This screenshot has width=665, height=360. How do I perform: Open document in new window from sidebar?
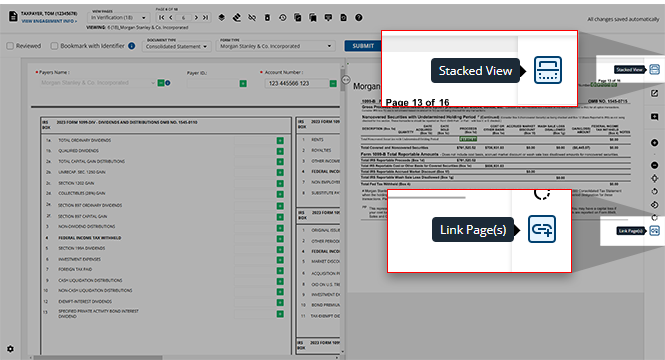click(654, 93)
